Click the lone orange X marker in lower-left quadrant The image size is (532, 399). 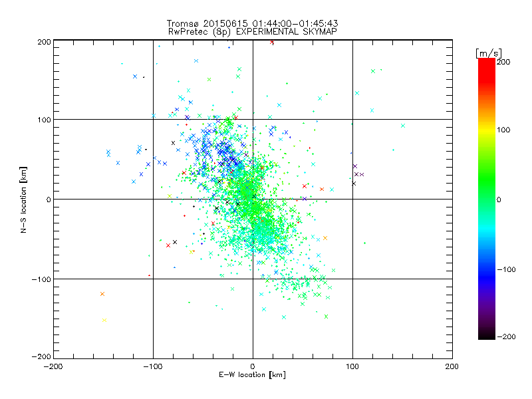coord(102,294)
